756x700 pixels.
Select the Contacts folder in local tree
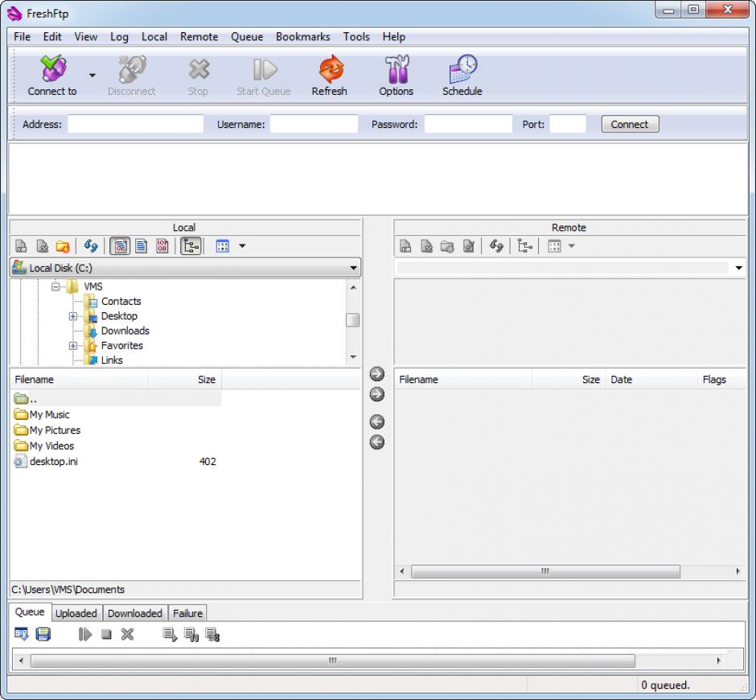(121, 302)
